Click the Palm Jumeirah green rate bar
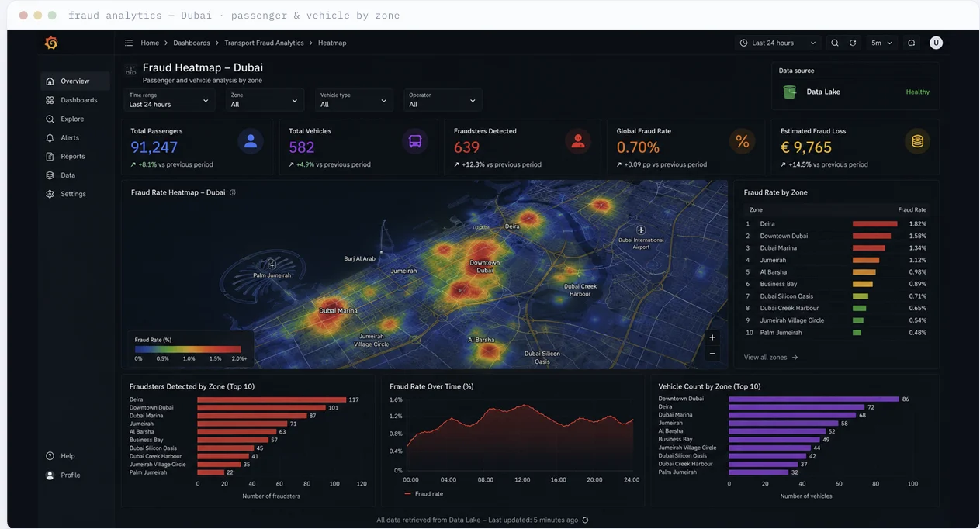 [857, 332]
